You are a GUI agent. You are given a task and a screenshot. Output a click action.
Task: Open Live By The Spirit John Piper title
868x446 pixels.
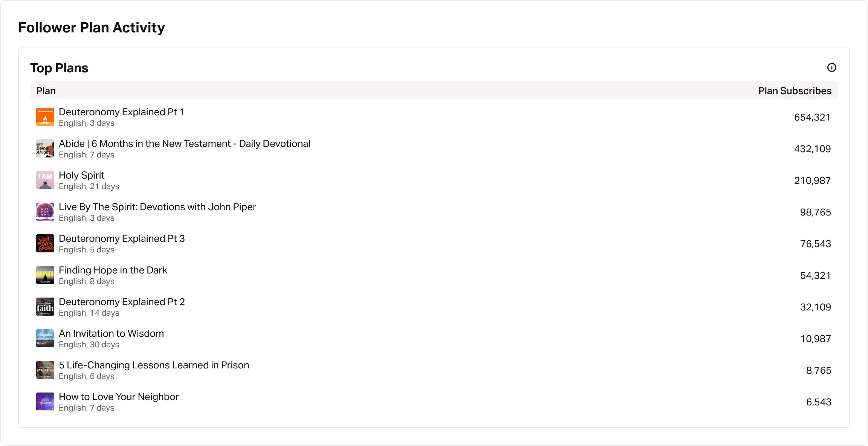(x=157, y=207)
